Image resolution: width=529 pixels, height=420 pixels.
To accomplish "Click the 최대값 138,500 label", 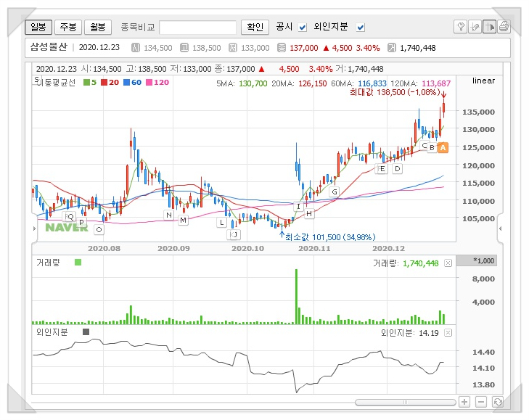I will tap(395, 92).
